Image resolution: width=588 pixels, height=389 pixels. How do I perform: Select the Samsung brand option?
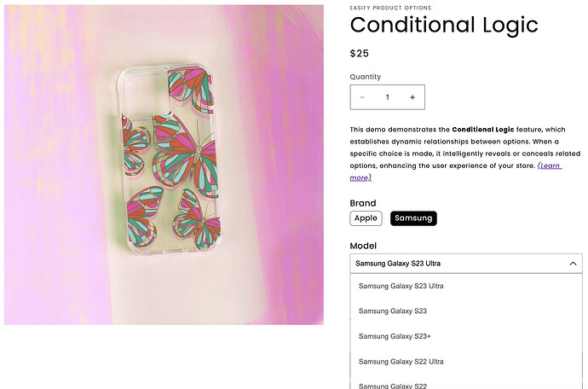tap(413, 218)
